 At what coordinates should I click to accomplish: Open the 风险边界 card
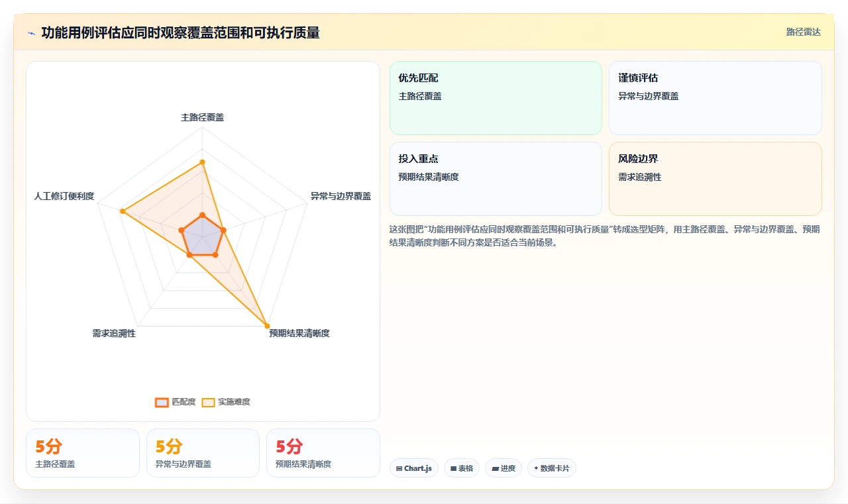click(715, 179)
